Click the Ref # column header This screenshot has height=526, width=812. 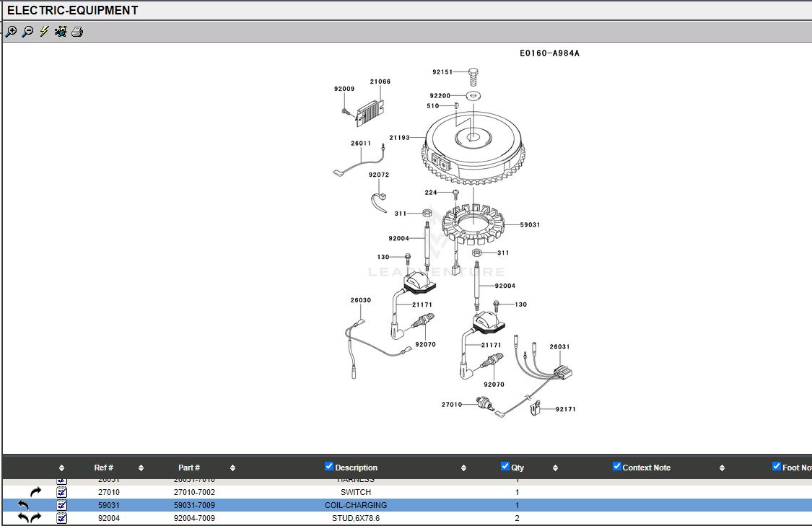pyautogui.click(x=103, y=468)
